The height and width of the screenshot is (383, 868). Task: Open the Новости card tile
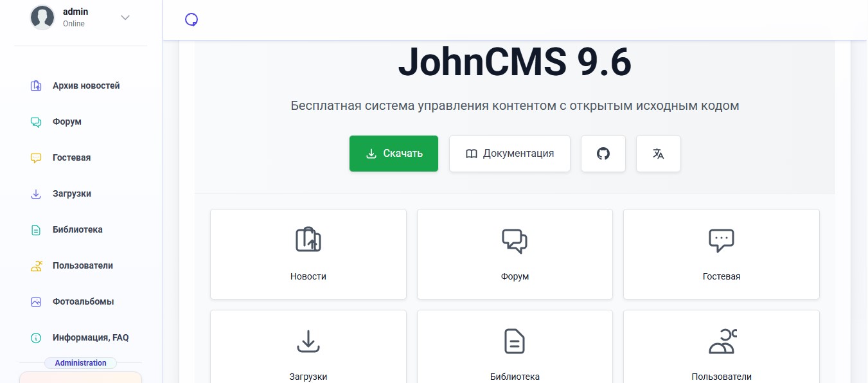click(x=308, y=254)
